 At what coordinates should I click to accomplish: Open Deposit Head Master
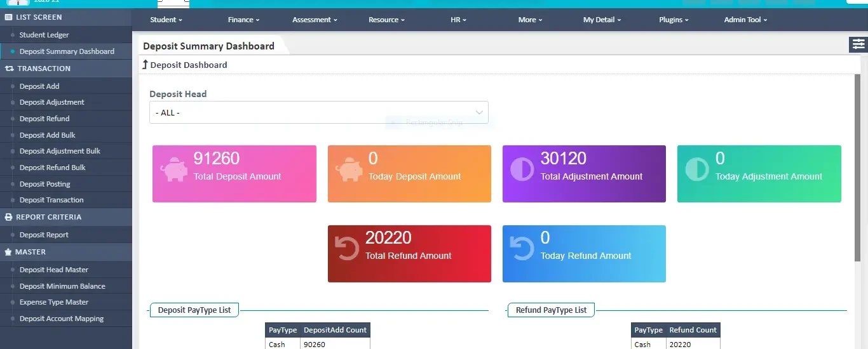[53, 270]
